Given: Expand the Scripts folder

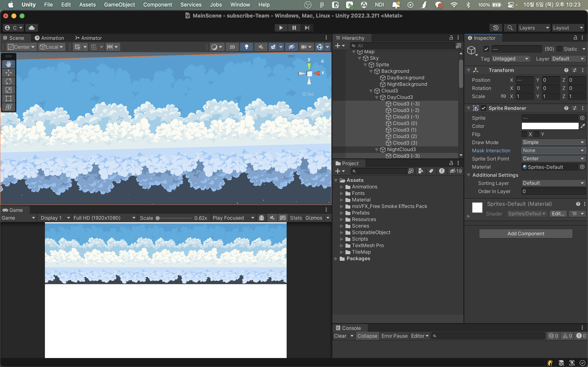Looking at the screenshot, I should pyautogui.click(x=342, y=239).
